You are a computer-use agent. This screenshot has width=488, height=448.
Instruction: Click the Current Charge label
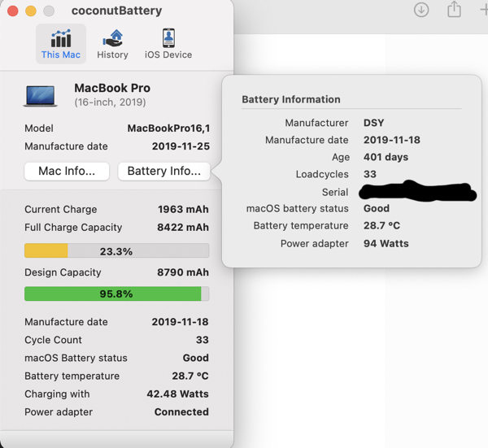click(61, 210)
